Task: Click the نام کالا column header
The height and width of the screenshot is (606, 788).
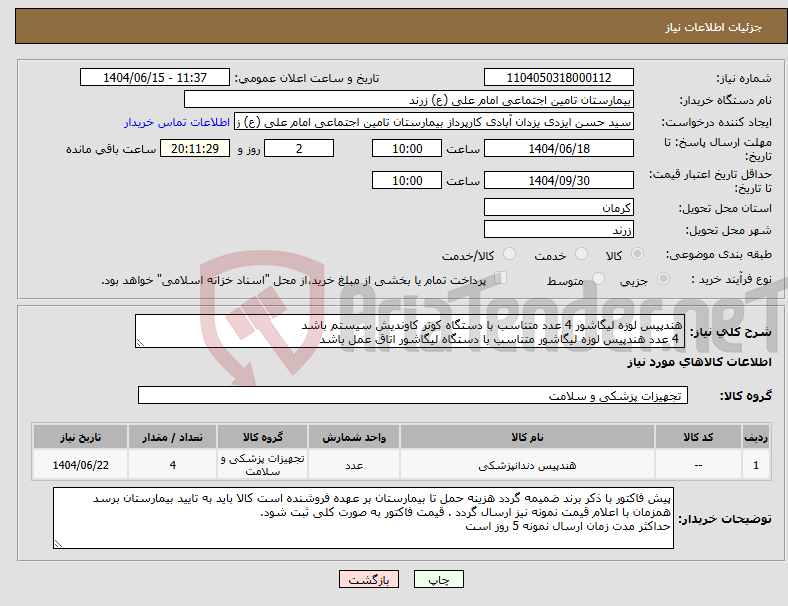Action: pyautogui.click(x=527, y=437)
